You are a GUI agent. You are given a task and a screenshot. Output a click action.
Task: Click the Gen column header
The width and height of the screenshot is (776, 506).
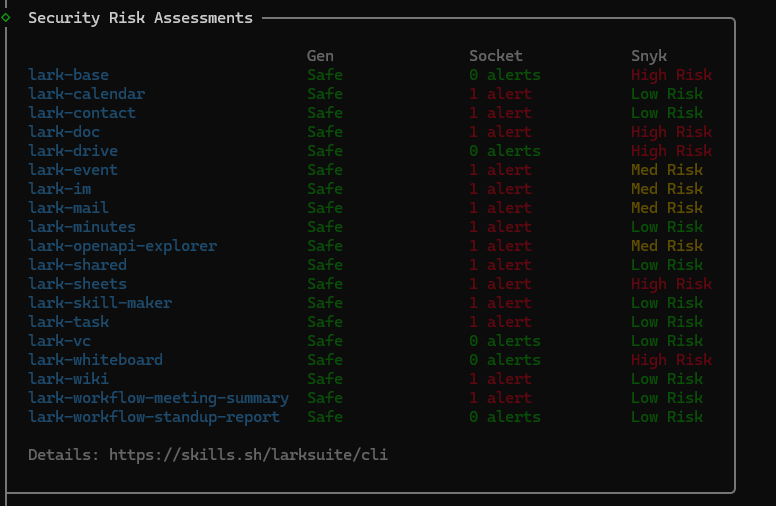click(320, 56)
